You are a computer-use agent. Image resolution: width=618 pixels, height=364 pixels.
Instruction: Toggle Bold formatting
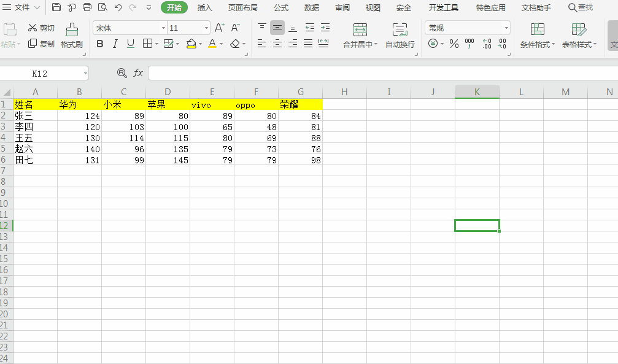[x=99, y=44]
